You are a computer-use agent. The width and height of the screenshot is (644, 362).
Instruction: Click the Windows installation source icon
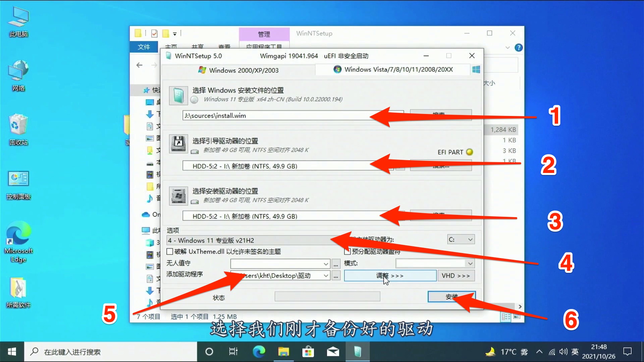pos(178,95)
